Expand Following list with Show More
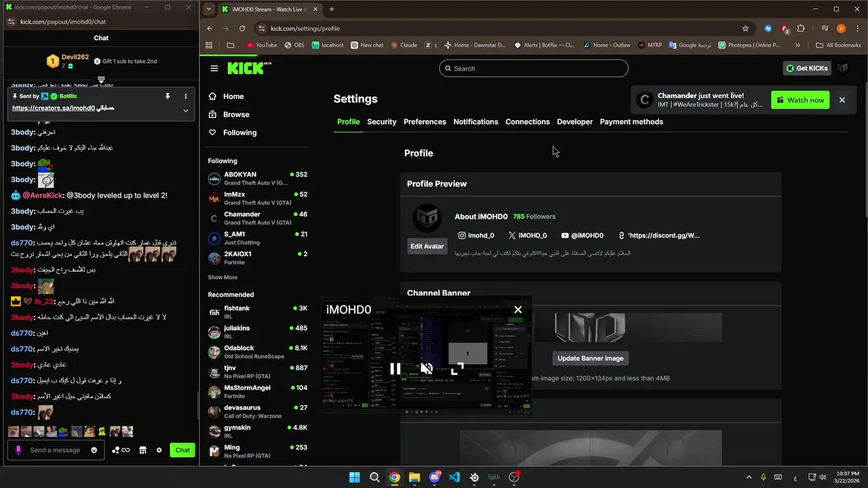 pos(222,277)
